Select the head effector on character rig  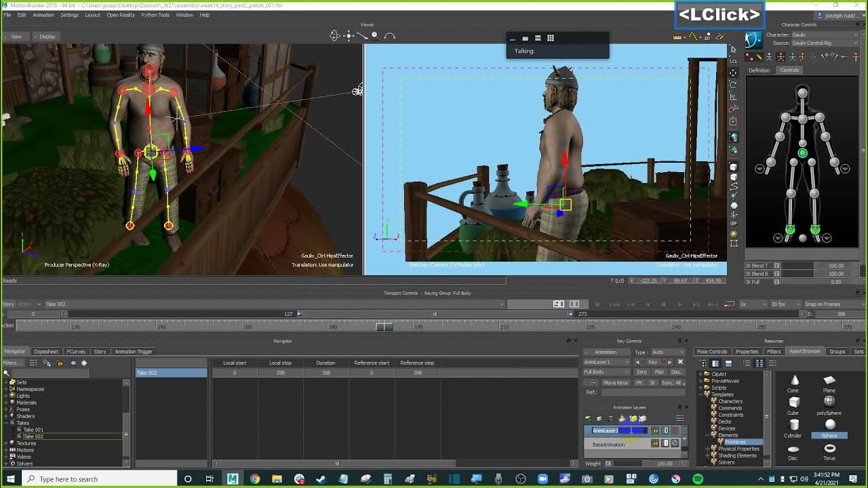803,94
